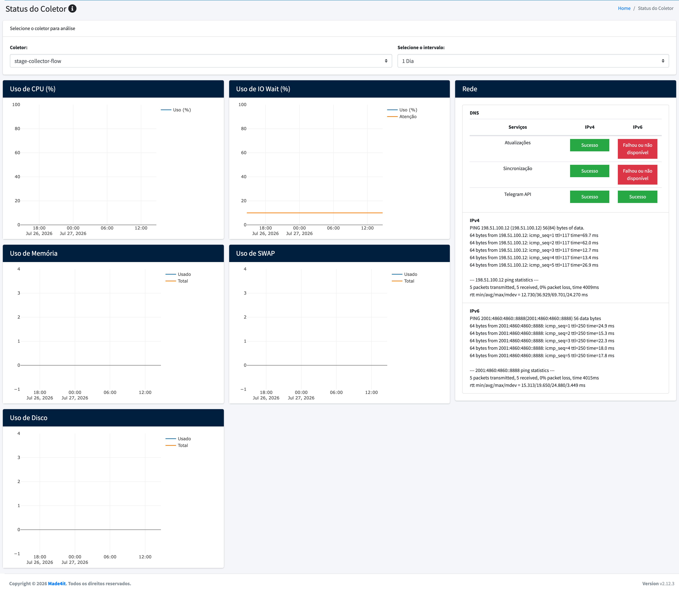Click the info icon beside Status do Coletor
679x616 pixels.
72,9
